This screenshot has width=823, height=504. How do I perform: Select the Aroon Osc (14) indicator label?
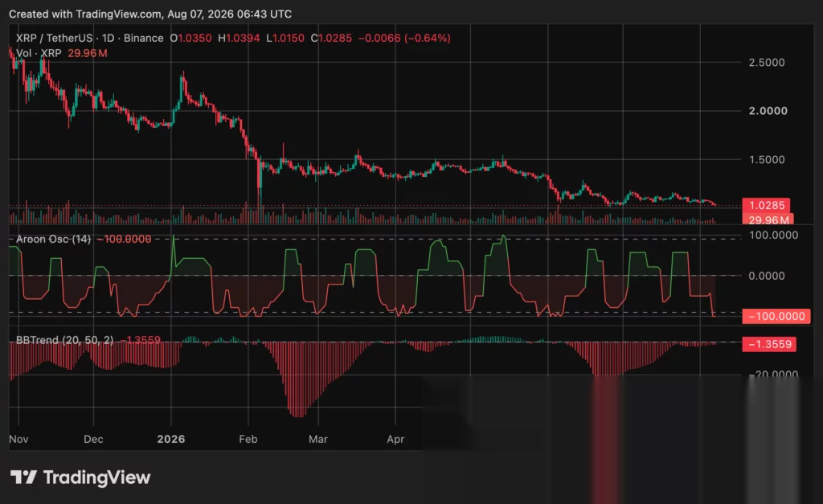pyautogui.click(x=53, y=239)
